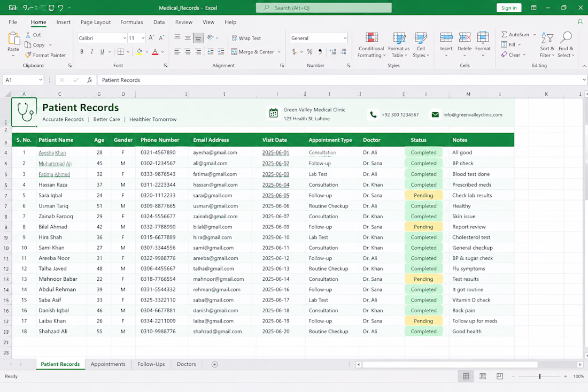
Task: Click the Increase Font Size icon
Action: pyautogui.click(x=151, y=38)
